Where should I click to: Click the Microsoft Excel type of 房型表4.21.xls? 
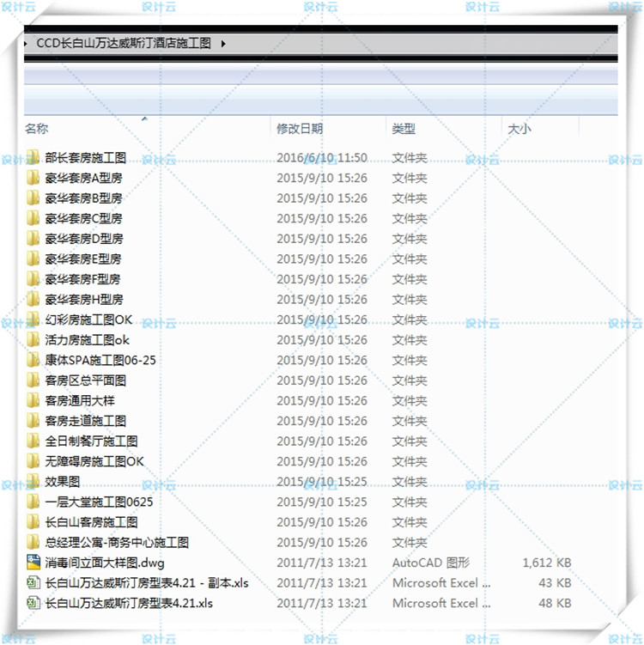(x=441, y=603)
